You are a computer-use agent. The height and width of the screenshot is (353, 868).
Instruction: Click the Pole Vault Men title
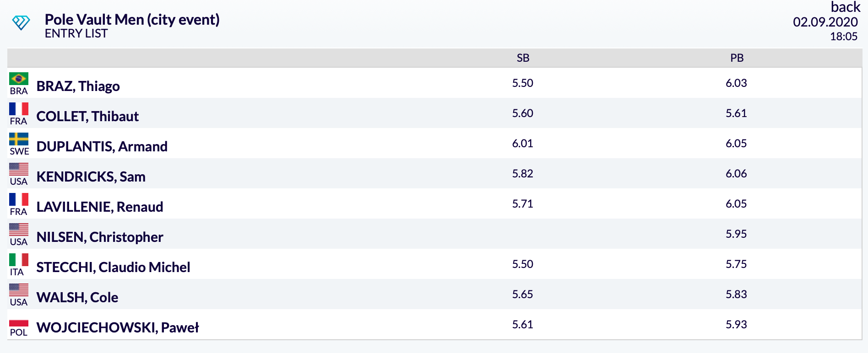click(132, 20)
